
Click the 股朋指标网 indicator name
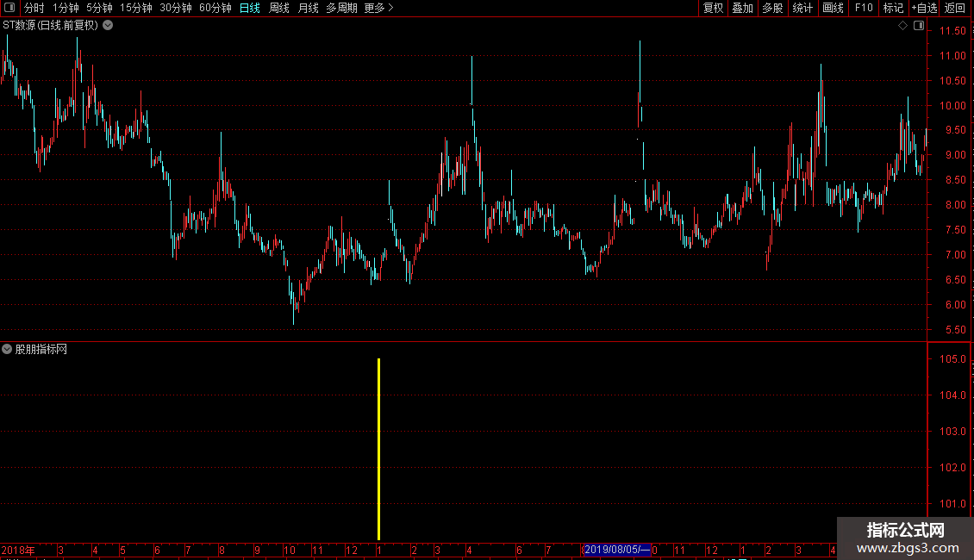[41, 350]
